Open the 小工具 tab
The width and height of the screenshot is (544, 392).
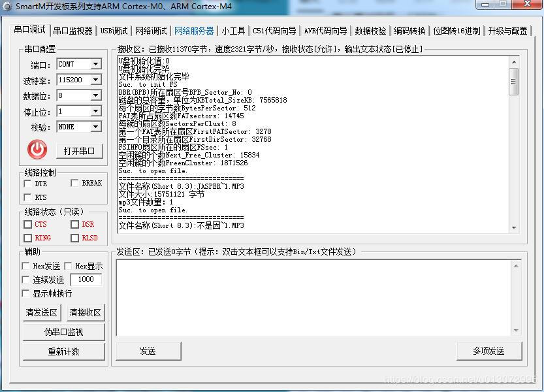pos(233,31)
